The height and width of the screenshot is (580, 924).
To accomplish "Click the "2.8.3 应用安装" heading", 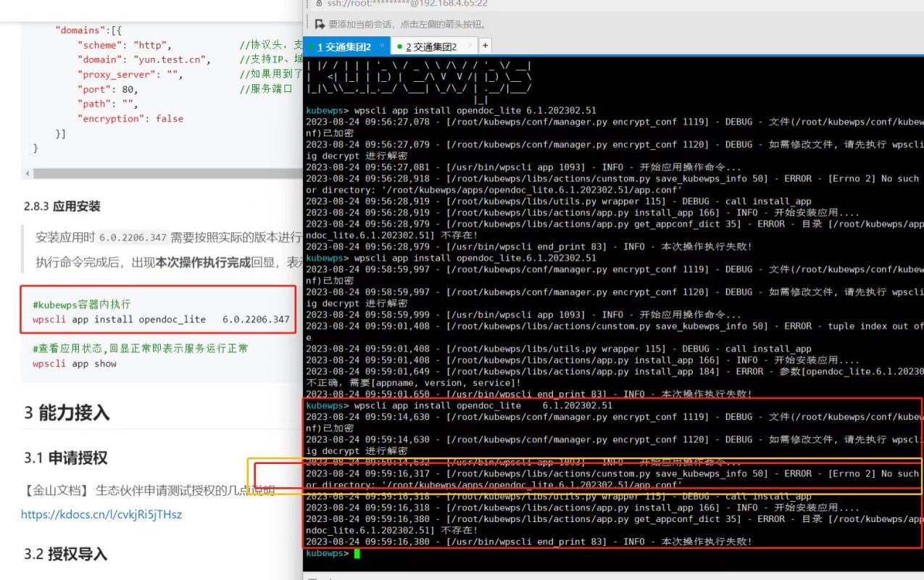I will (62, 207).
